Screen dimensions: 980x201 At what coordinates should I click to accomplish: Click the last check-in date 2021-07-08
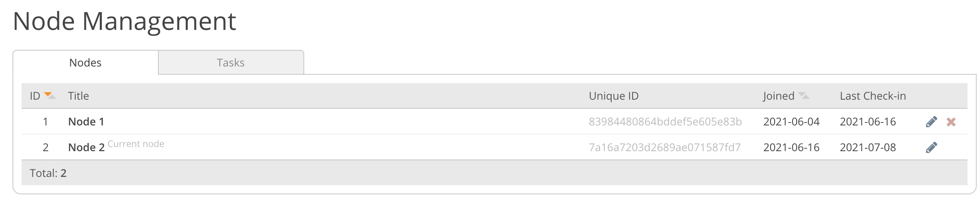[x=868, y=147]
